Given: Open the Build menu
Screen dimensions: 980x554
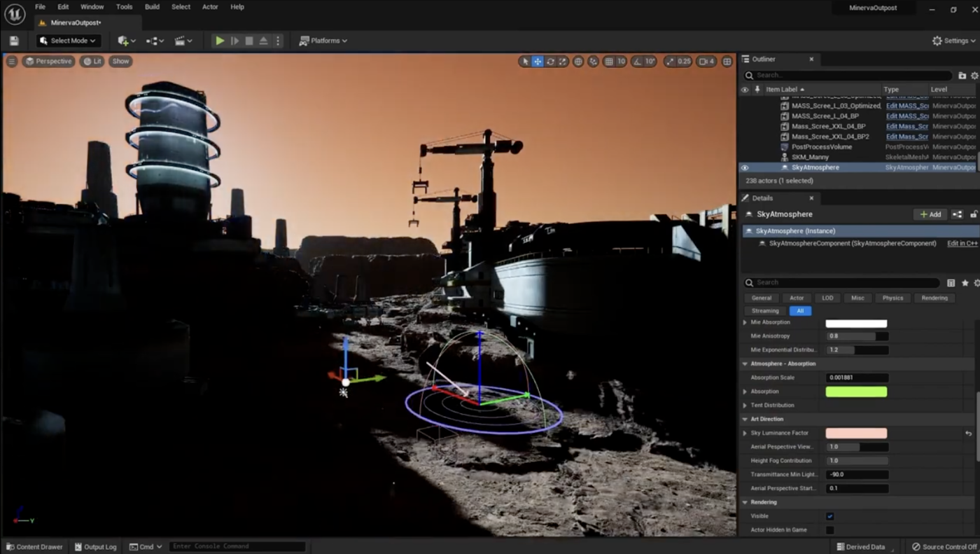Looking at the screenshot, I should coord(152,7).
